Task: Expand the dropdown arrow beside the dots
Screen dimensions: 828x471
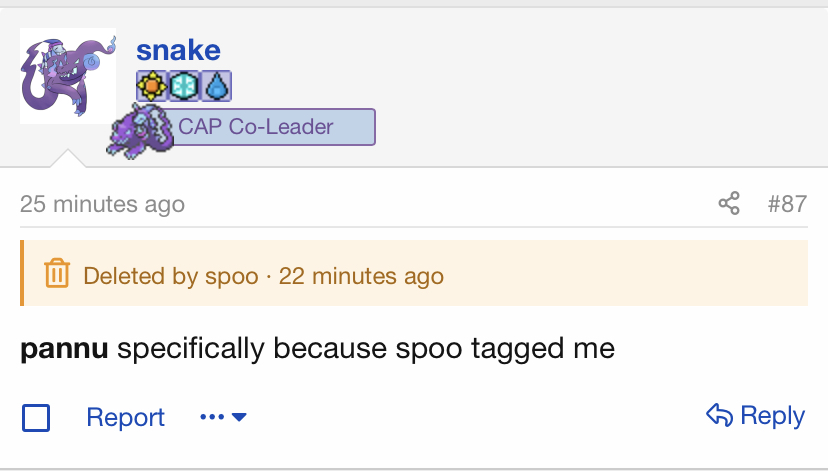Action: 239,417
